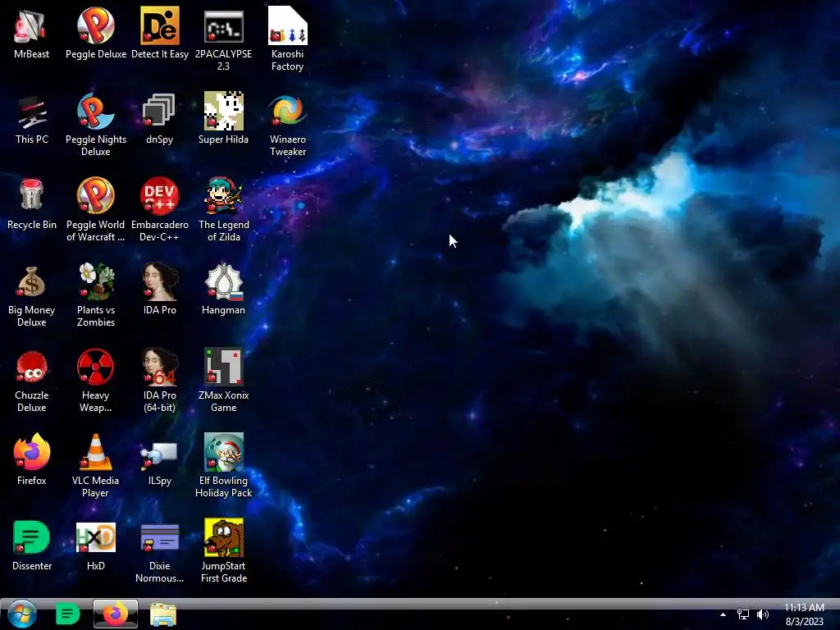Image resolution: width=840 pixels, height=630 pixels.
Task: Show hidden system tray icons
Action: tap(723, 614)
